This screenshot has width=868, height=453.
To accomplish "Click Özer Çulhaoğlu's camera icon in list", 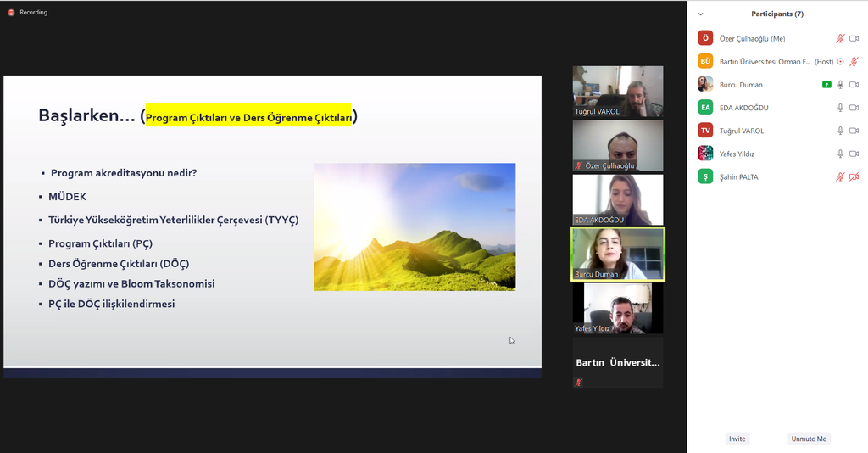I will click(x=854, y=38).
